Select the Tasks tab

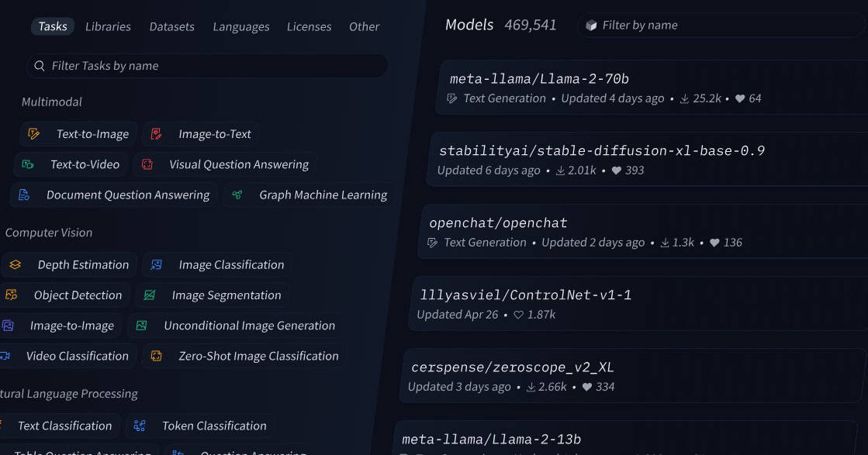point(53,26)
